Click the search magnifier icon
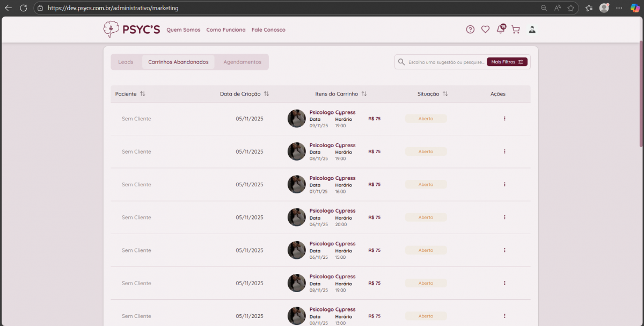The image size is (644, 326). [401, 62]
